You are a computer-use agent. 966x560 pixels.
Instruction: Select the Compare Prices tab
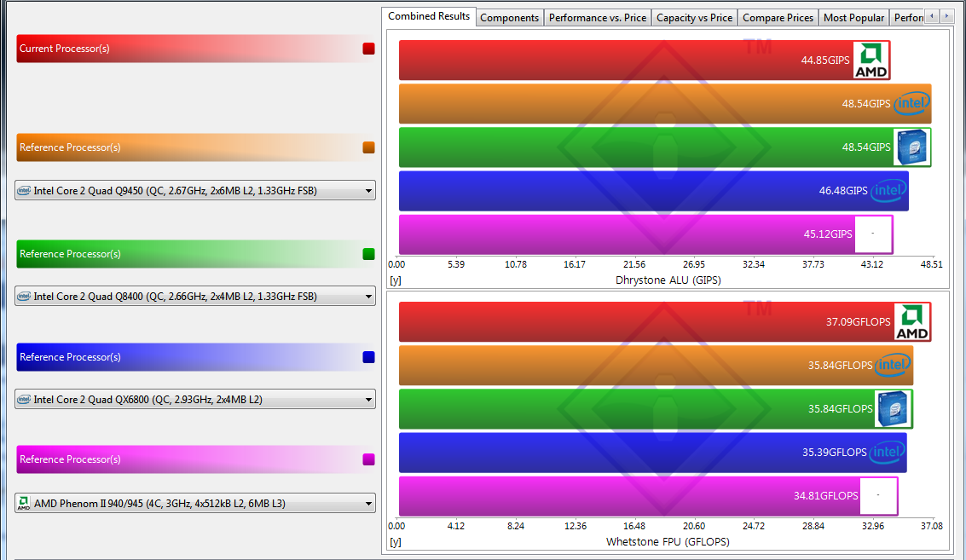pyautogui.click(x=778, y=18)
